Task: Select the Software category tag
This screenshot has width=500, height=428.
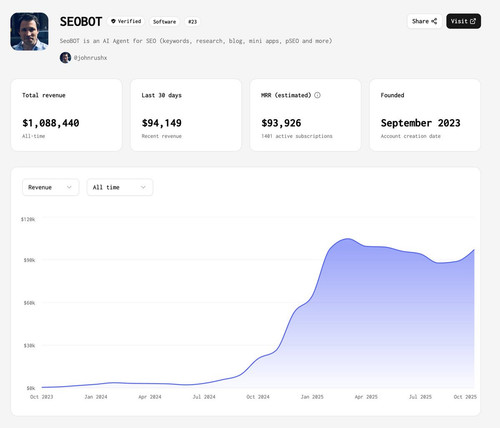Action: point(164,22)
